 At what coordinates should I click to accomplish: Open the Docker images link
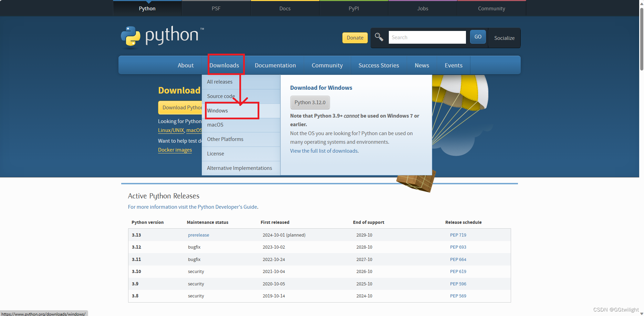pyautogui.click(x=175, y=150)
